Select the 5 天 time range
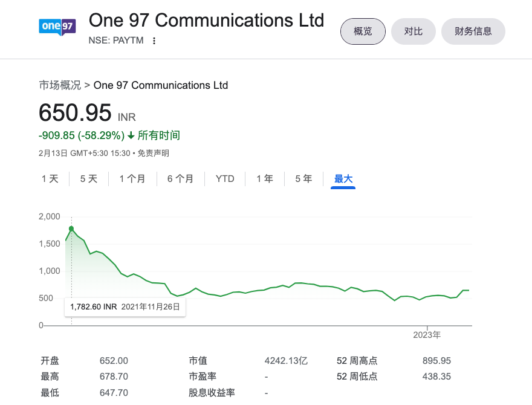 click(x=89, y=179)
